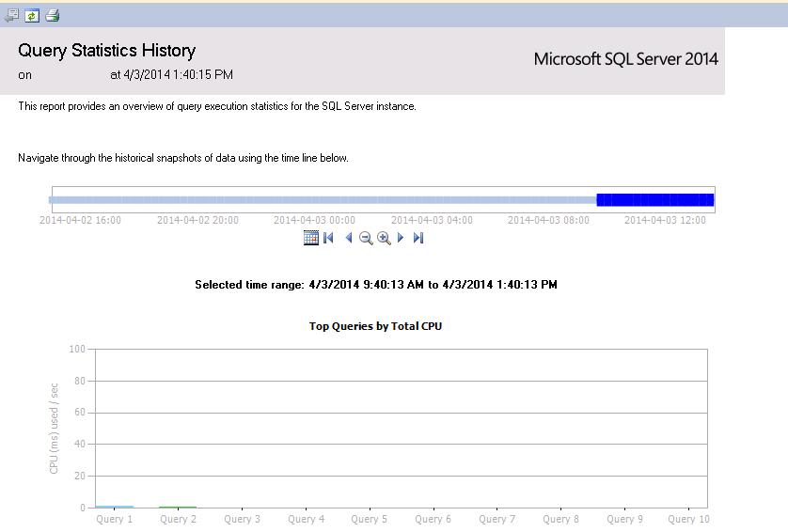Screen dimensions: 788x532
Task: Click the Query 2 bar in the chart
Action: coord(178,507)
